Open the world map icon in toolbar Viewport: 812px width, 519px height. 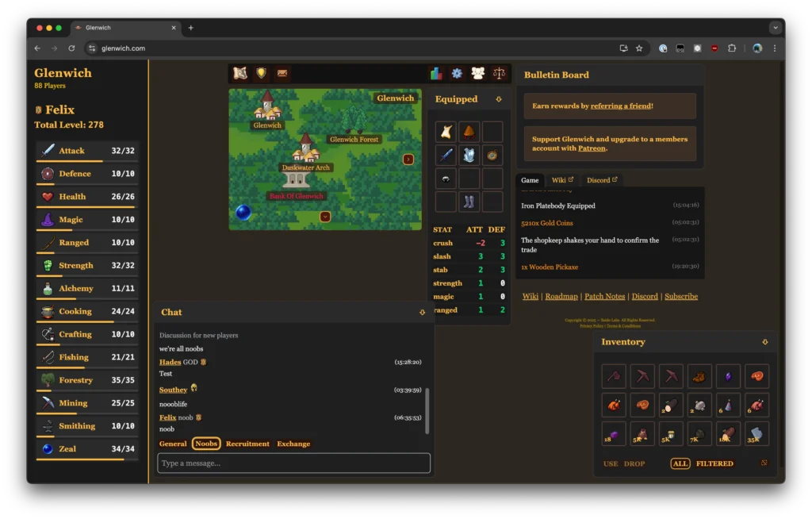[x=240, y=74]
